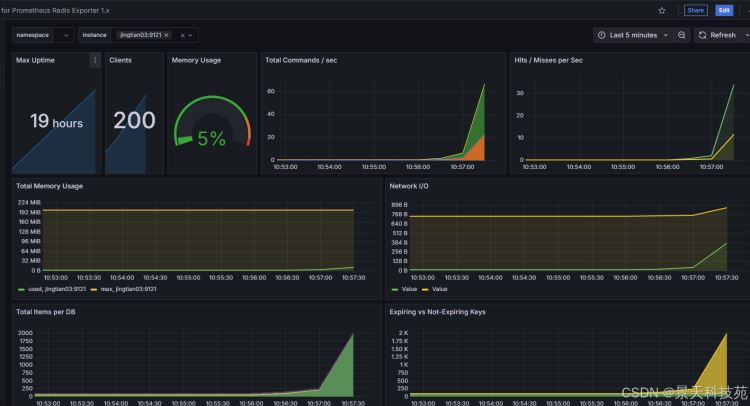Viewport: 750px width, 406px height.
Task: Click the Clients panel title
Action: (x=120, y=60)
